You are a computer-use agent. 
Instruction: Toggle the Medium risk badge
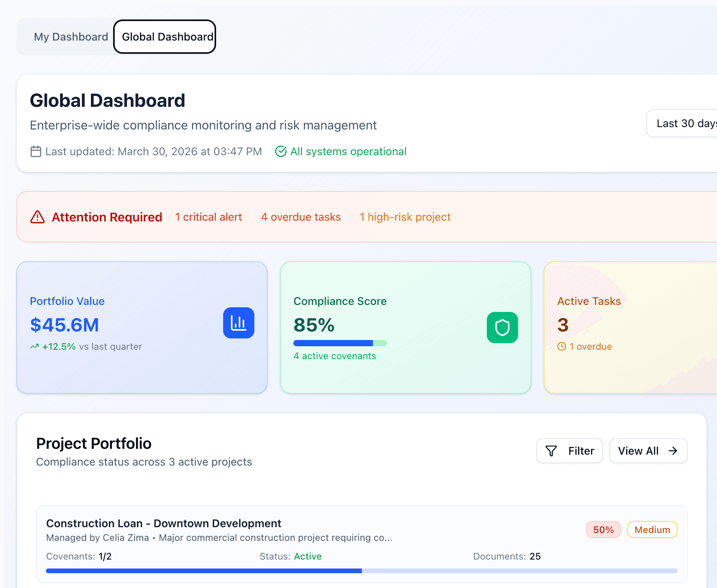coord(652,530)
